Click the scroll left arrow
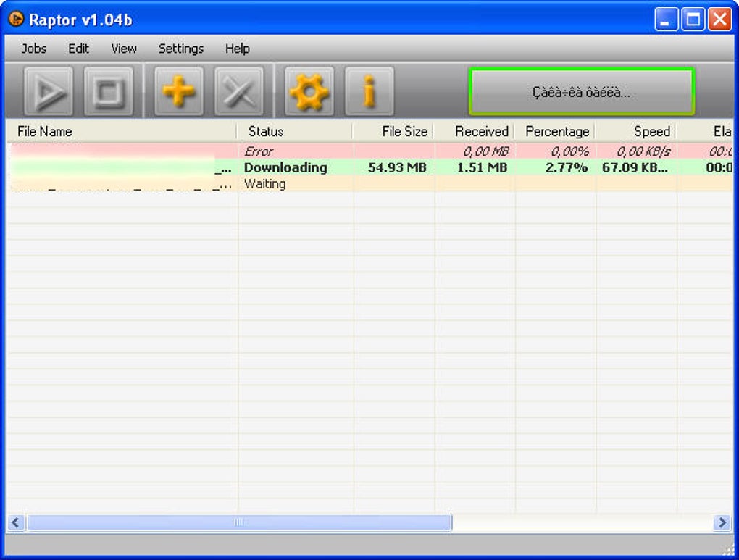Image resolution: width=739 pixels, height=560 pixels. pyautogui.click(x=15, y=522)
